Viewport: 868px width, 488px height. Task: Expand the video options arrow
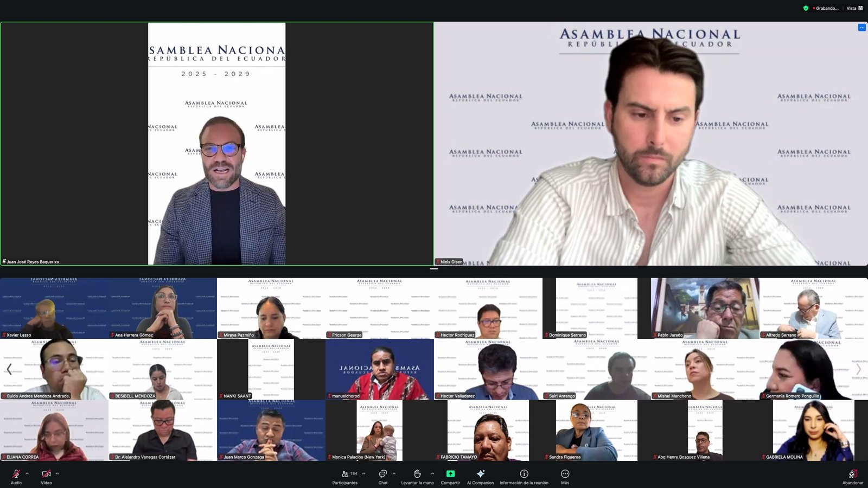click(x=57, y=473)
